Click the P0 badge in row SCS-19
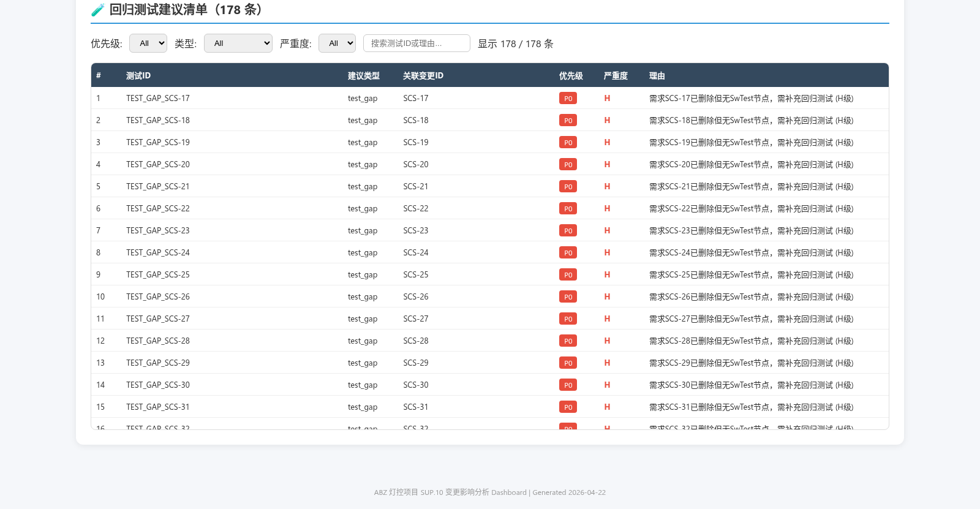 568,142
